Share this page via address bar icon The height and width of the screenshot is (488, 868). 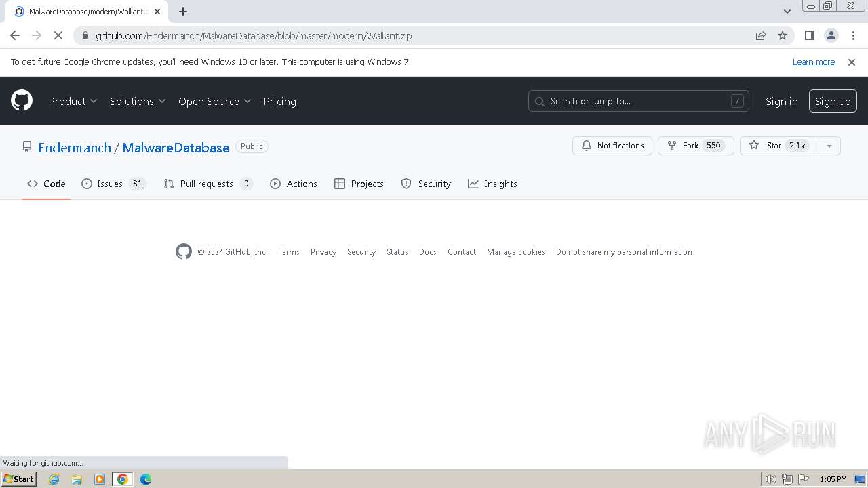(761, 35)
